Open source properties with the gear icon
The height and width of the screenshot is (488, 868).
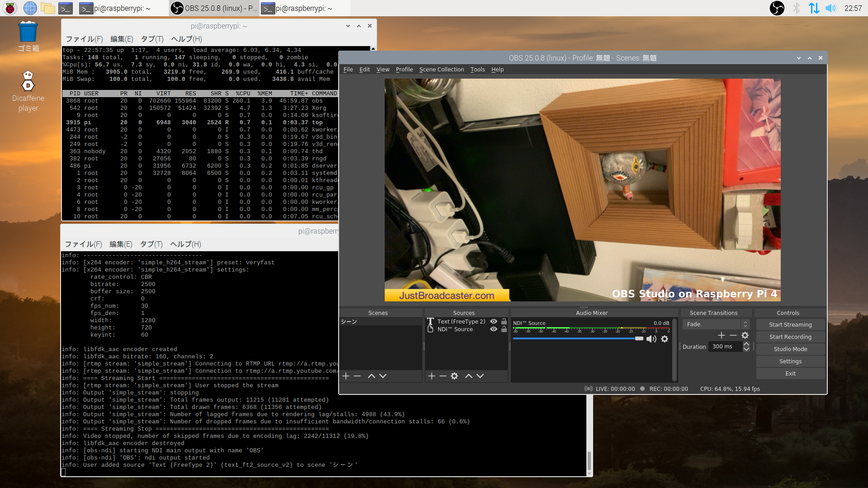454,375
